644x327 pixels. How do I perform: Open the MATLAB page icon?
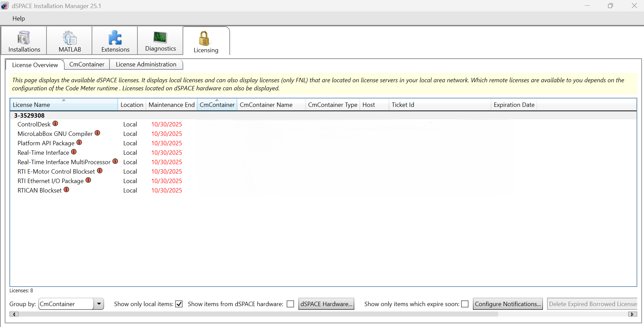coord(70,38)
